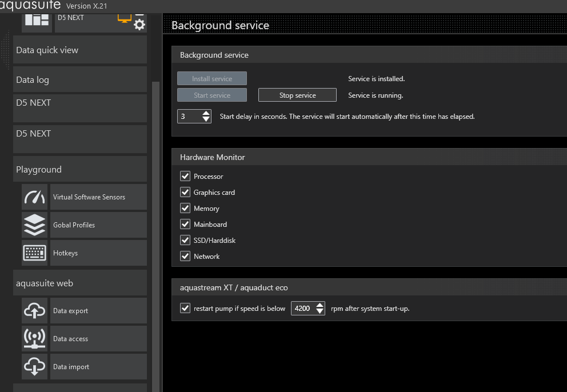Open Global Profiles via its layers icon
The height and width of the screenshot is (392, 567).
click(x=35, y=225)
